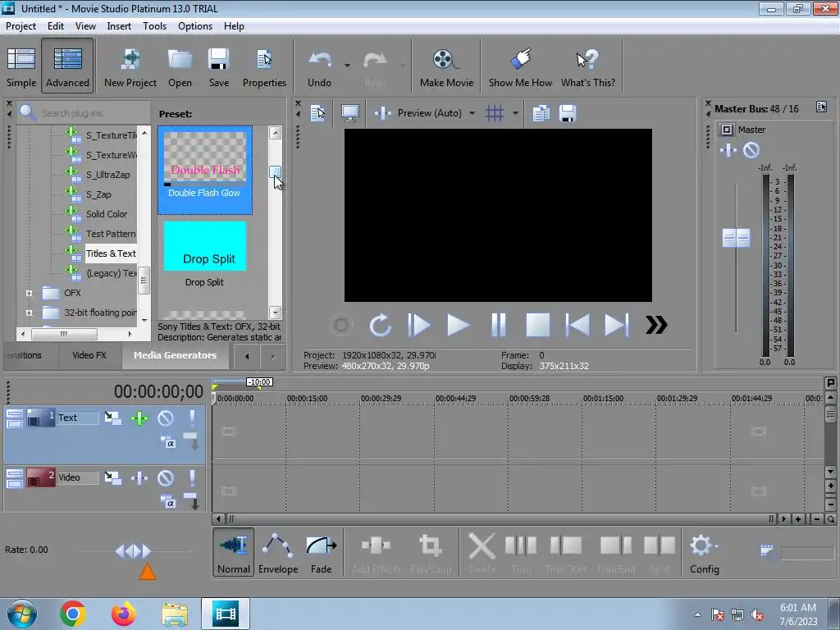Open the Options menu
Screen dimensions: 840x630
pos(195,25)
